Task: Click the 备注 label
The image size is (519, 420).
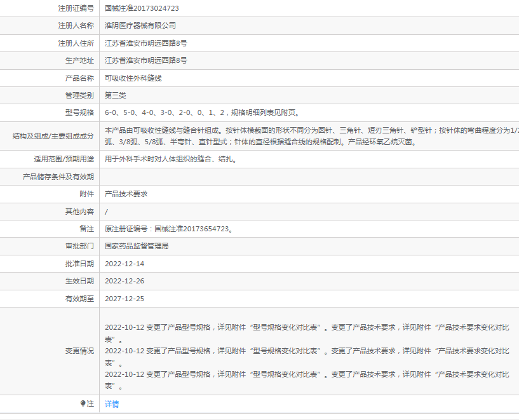Action: click(x=87, y=229)
